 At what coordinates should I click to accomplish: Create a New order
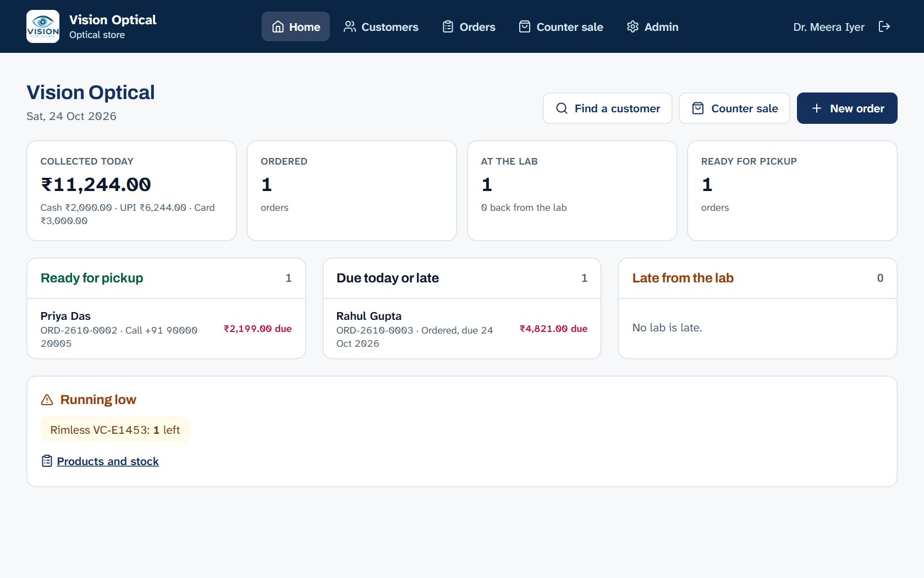click(847, 108)
